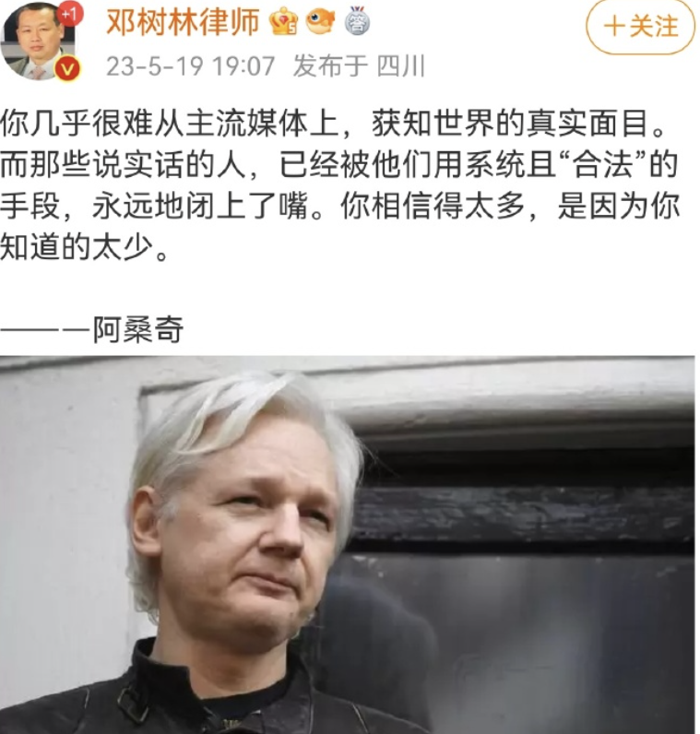Follow 邓树林律师 with the 关注 button

coord(640,26)
